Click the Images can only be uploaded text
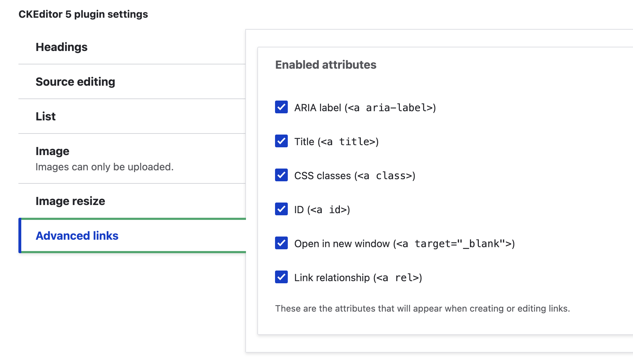 pos(105,167)
